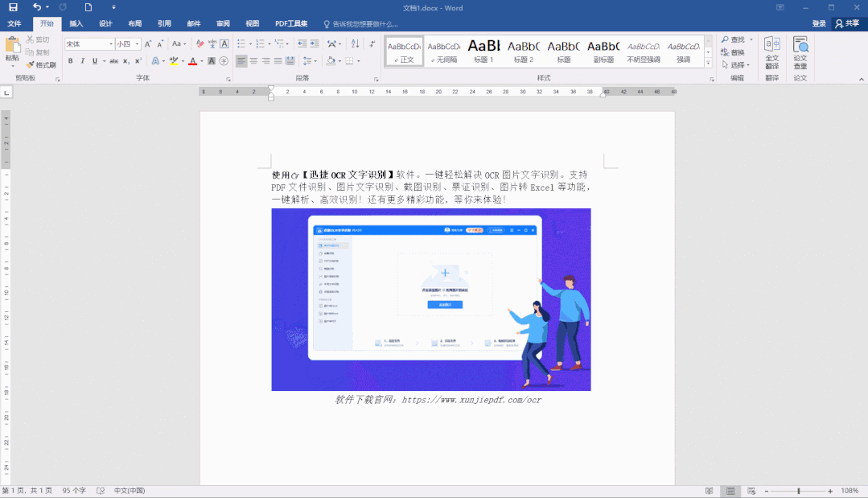Open 查找 find tool
Image resolution: width=868 pixels, height=498 pixels.
coord(733,39)
